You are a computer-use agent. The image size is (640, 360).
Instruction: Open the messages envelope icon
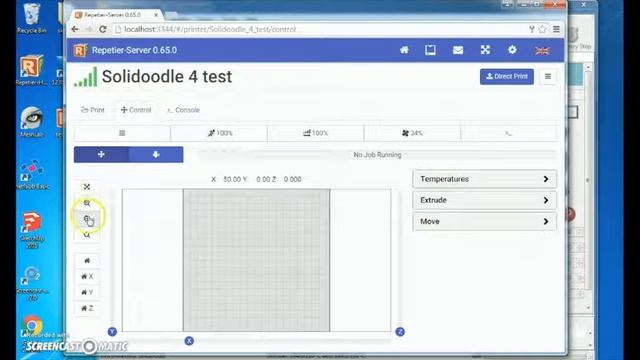pyautogui.click(x=458, y=50)
